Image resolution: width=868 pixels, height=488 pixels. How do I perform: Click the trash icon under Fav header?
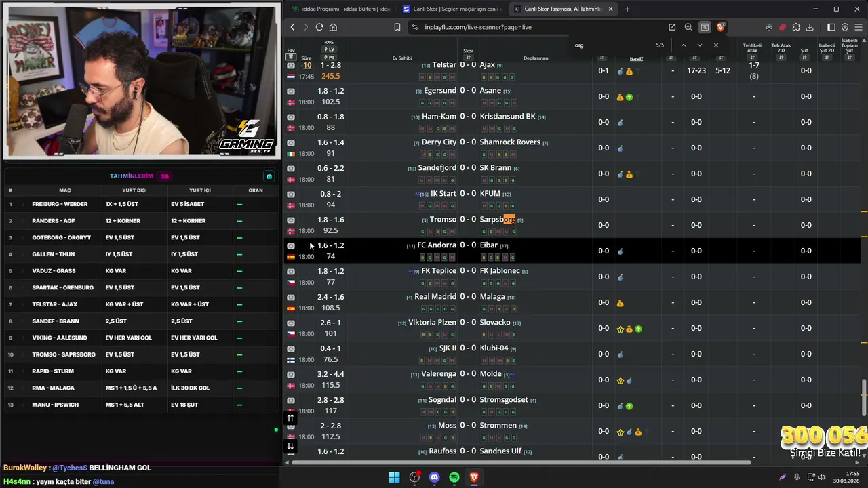[291, 58]
